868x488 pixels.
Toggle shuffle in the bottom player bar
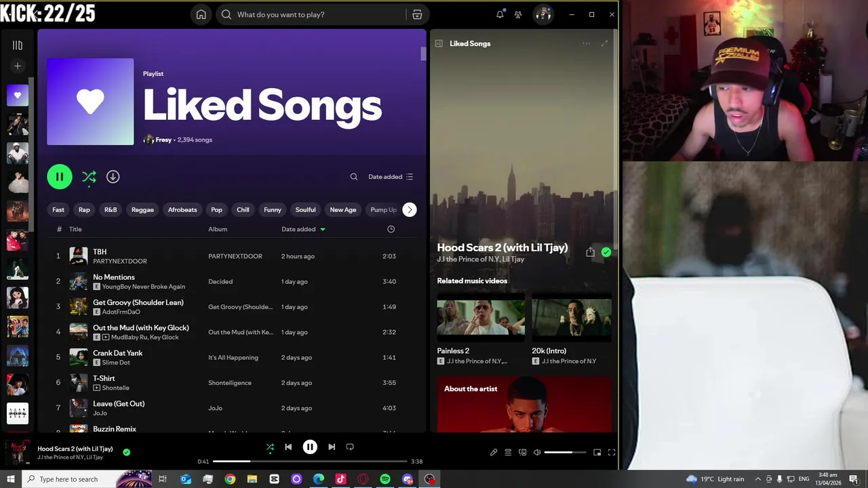[x=270, y=447]
